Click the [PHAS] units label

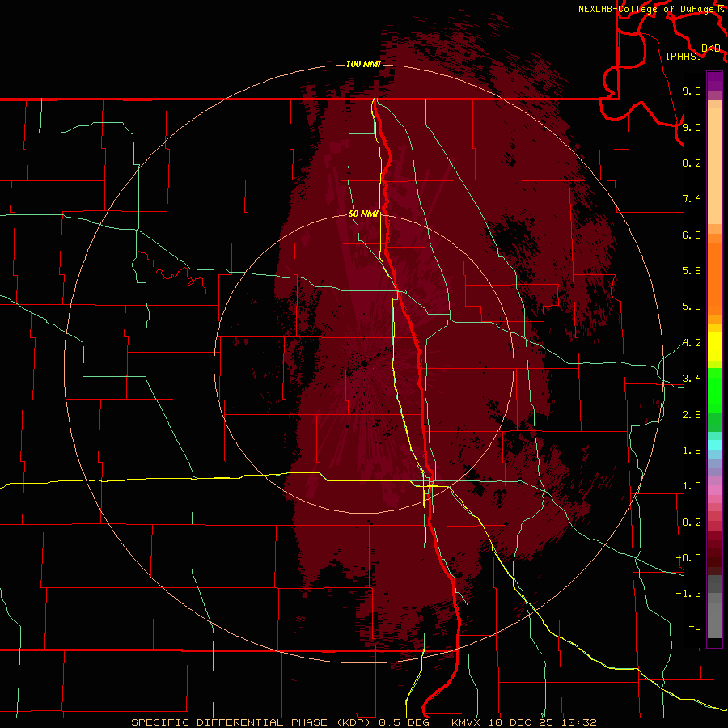click(x=684, y=57)
